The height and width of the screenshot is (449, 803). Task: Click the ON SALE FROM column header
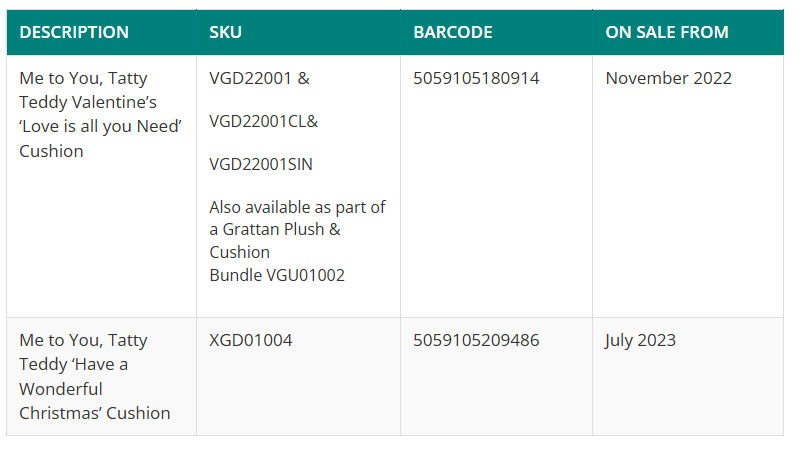[x=667, y=32]
